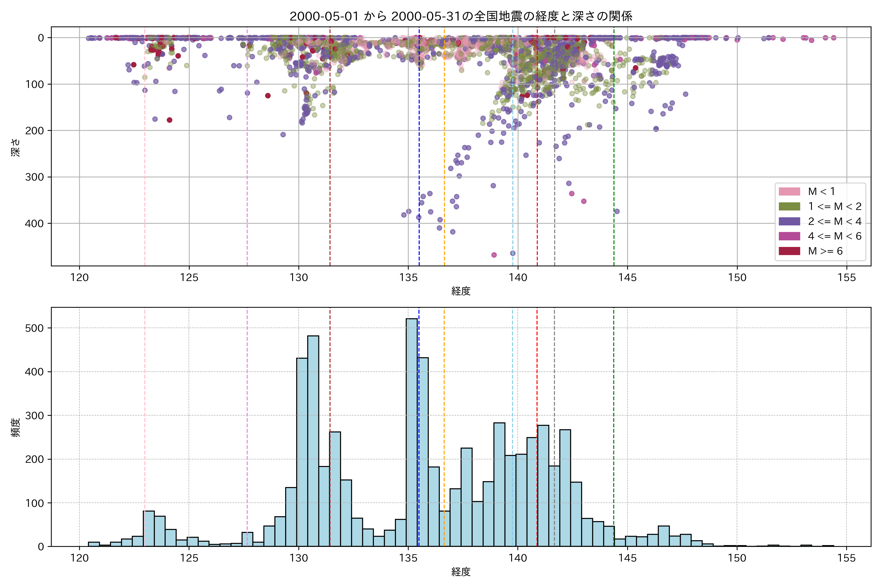
Task: Click the 経度 x-axis label under the histogram
Action: pyautogui.click(x=461, y=572)
